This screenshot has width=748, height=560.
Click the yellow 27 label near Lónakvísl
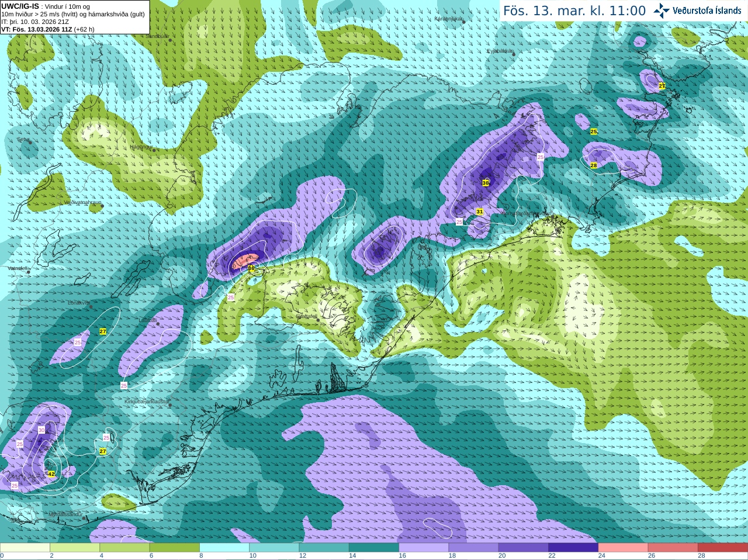(103, 331)
